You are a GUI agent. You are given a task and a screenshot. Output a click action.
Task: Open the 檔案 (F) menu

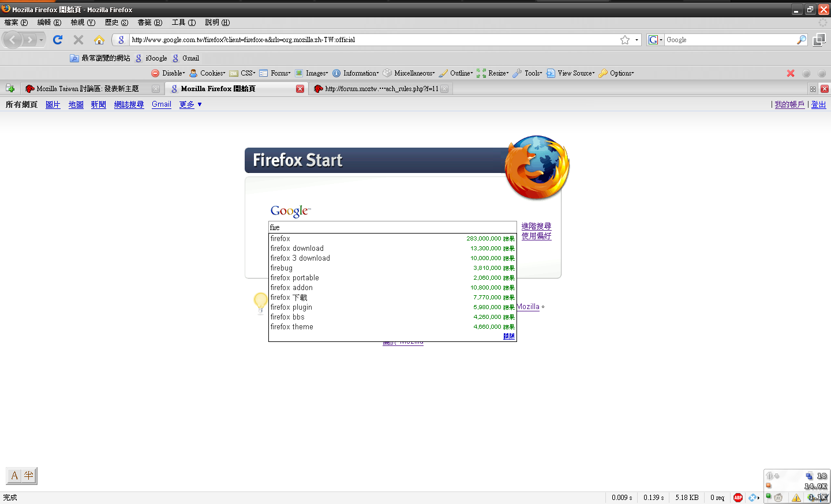[16, 22]
